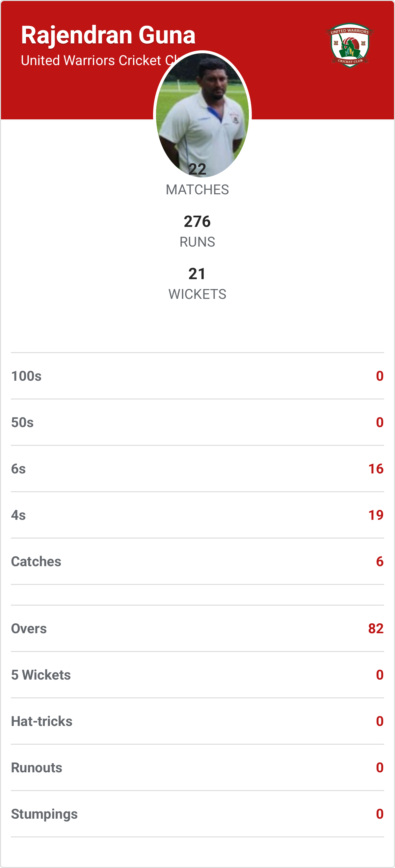Select the 6s value of 16
The height and width of the screenshot is (868, 395).
[376, 469]
